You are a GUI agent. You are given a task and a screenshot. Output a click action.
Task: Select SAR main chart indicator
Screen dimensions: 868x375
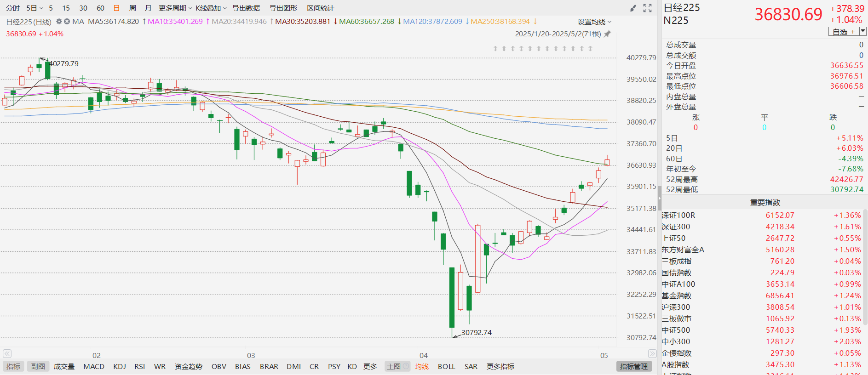(x=471, y=366)
